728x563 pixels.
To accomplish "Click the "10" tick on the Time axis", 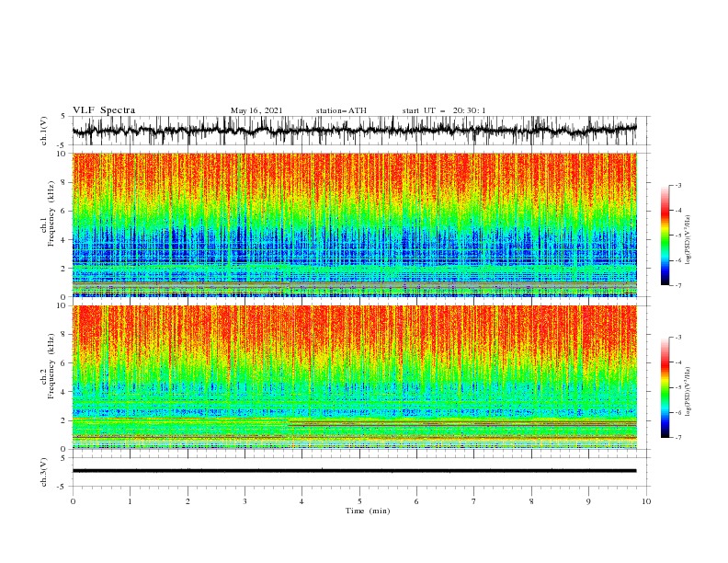I will click(x=646, y=501).
